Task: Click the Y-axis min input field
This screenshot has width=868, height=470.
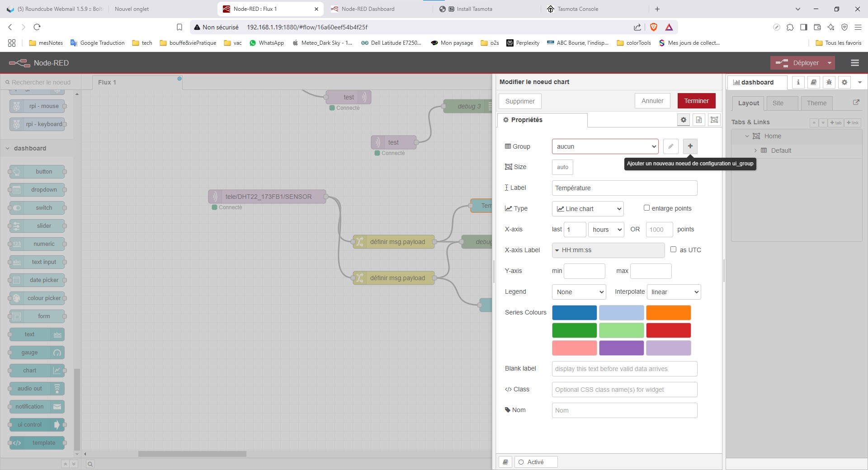Action: pos(585,271)
